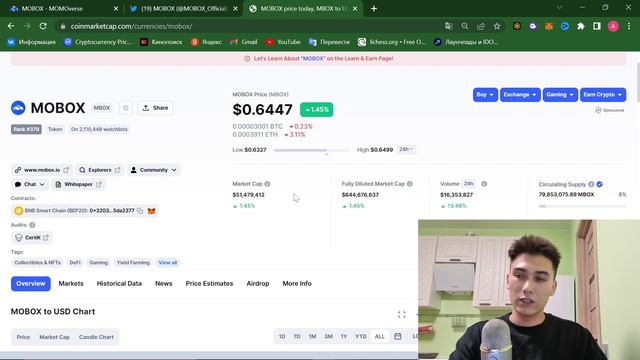Visit the www.mobox.io website link

tap(41, 170)
